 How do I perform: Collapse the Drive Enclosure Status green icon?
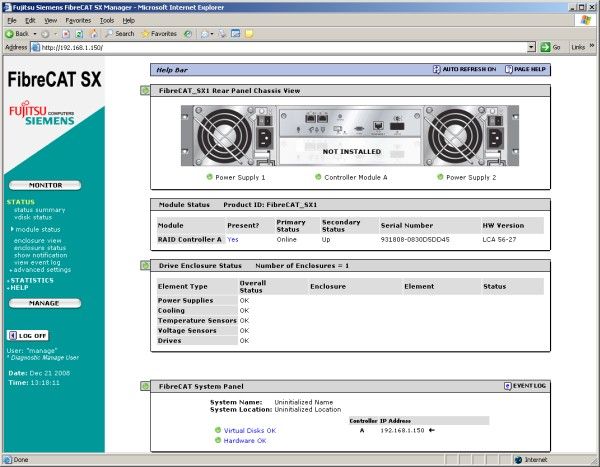pyautogui.click(x=145, y=265)
